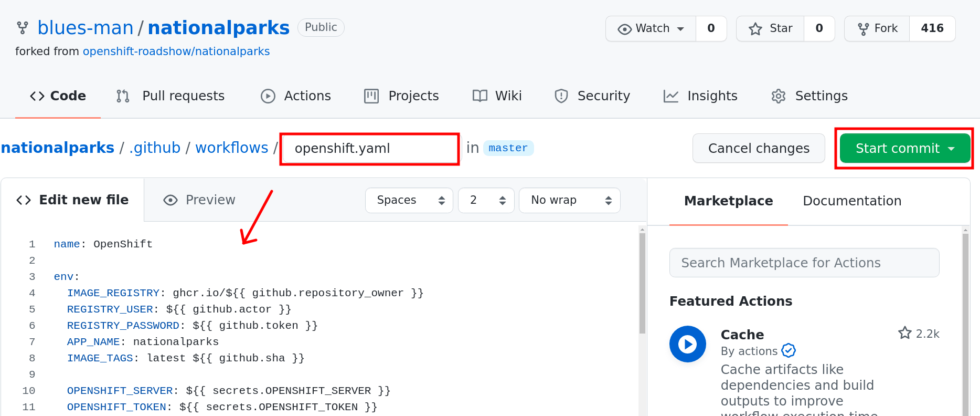The height and width of the screenshot is (416, 980).
Task: Click the Insights graph icon
Action: [671, 96]
